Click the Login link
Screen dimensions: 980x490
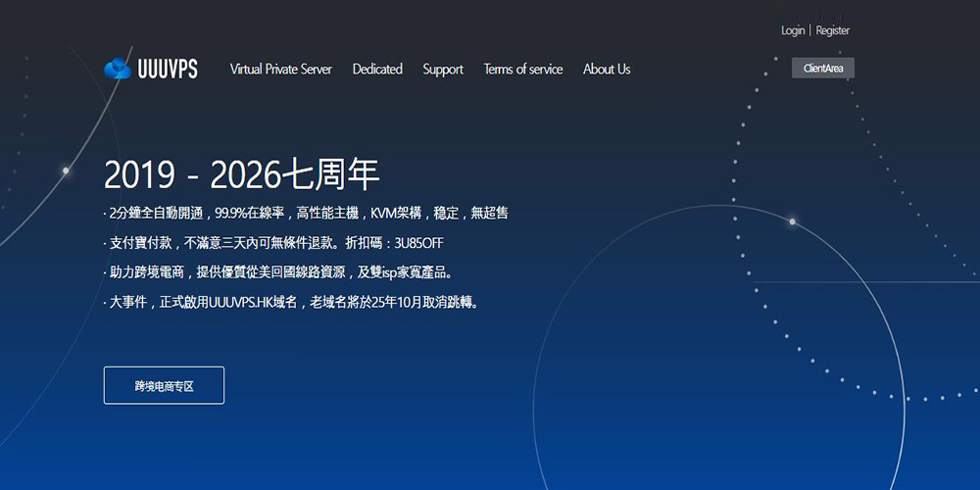(793, 30)
